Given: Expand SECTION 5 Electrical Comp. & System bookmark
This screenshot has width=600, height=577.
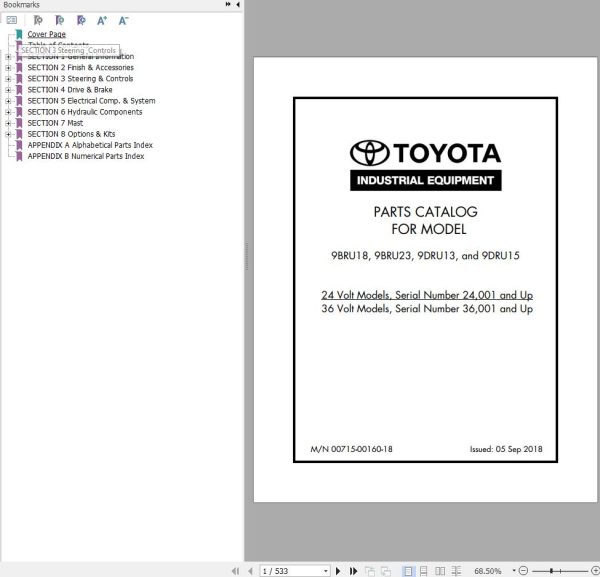Looking at the screenshot, I should coord(8,101).
